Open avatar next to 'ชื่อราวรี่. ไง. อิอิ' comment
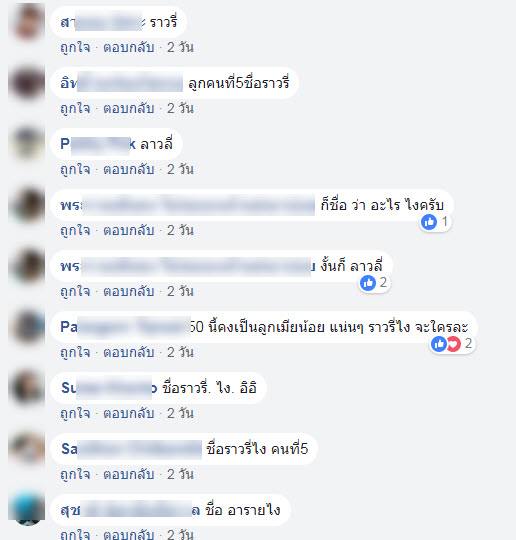The width and height of the screenshot is (516, 540). [27, 388]
